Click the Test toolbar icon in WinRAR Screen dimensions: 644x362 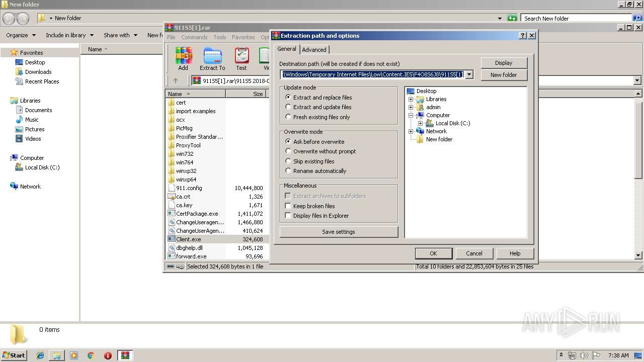point(242,59)
